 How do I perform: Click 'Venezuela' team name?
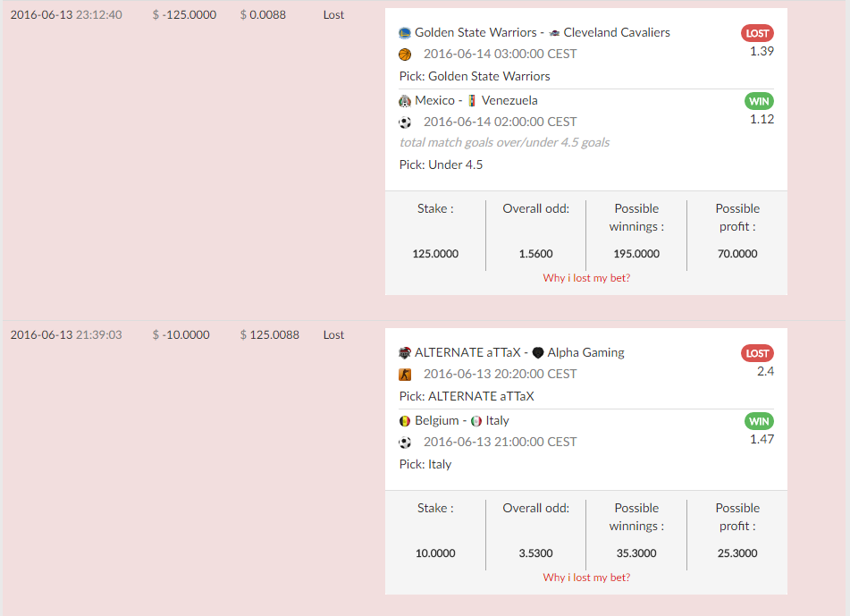(509, 100)
